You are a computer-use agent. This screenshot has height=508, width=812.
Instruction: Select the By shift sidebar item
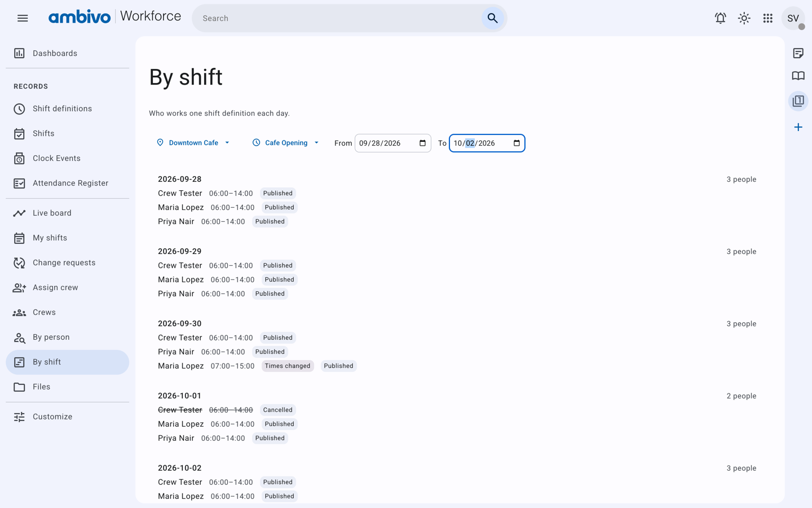click(68, 362)
